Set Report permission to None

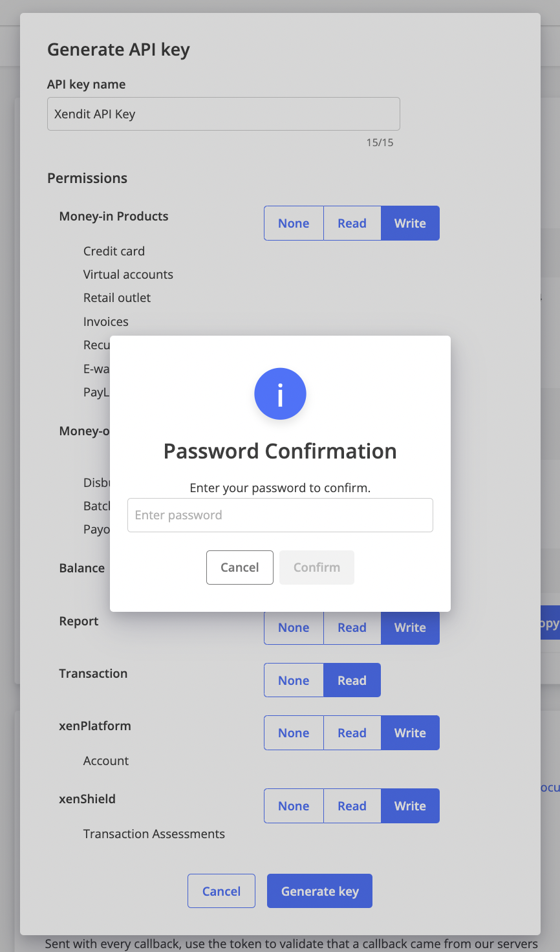[294, 628]
